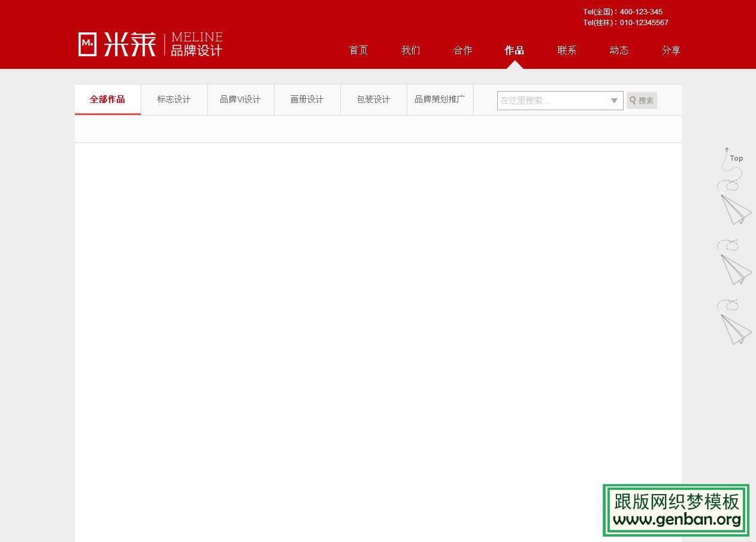The image size is (756, 542).
Task: Open the 联系 navigation item
Action: (x=567, y=50)
